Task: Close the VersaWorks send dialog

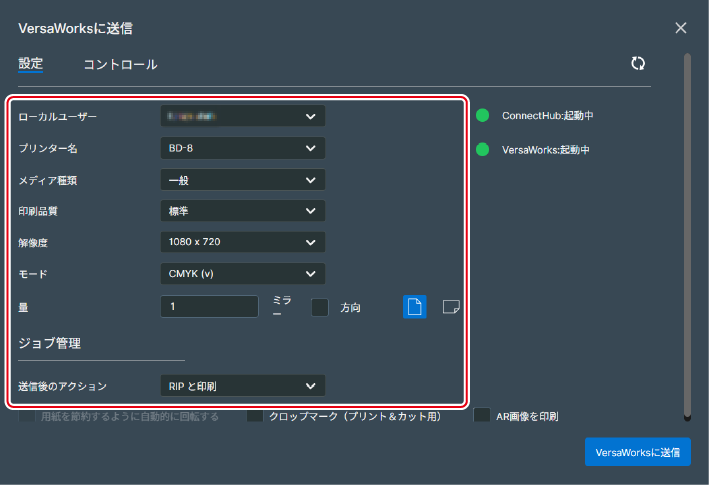Action: [681, 28]
